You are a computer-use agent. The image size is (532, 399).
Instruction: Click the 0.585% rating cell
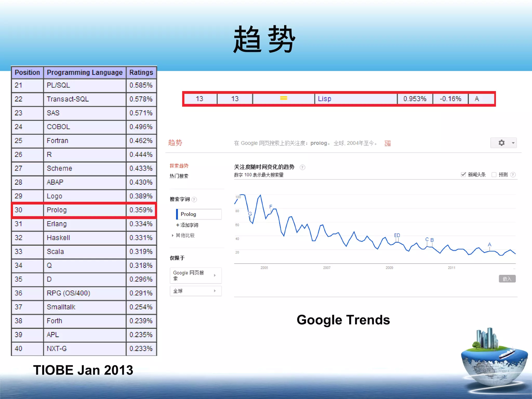[141, 85]
